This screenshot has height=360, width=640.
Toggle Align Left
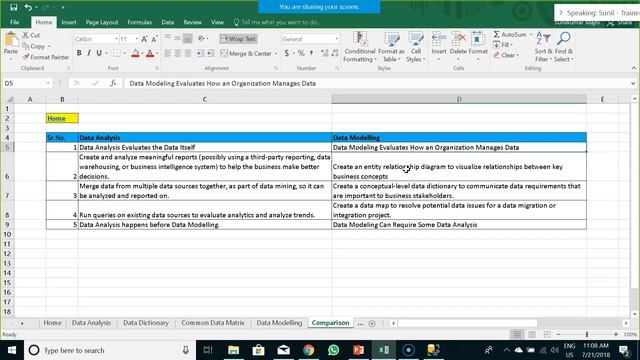167,53
